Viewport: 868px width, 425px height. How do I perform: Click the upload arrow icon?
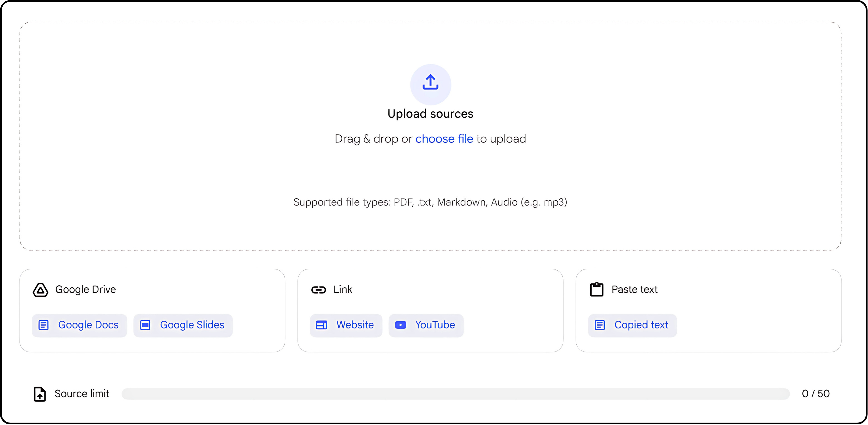[430, 82]
